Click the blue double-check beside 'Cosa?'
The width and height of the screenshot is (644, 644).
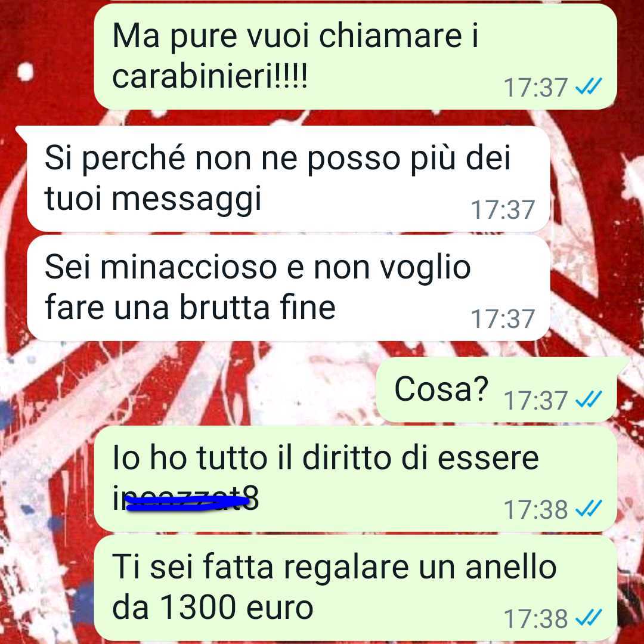pyautogui.click(x=589, y=399)
